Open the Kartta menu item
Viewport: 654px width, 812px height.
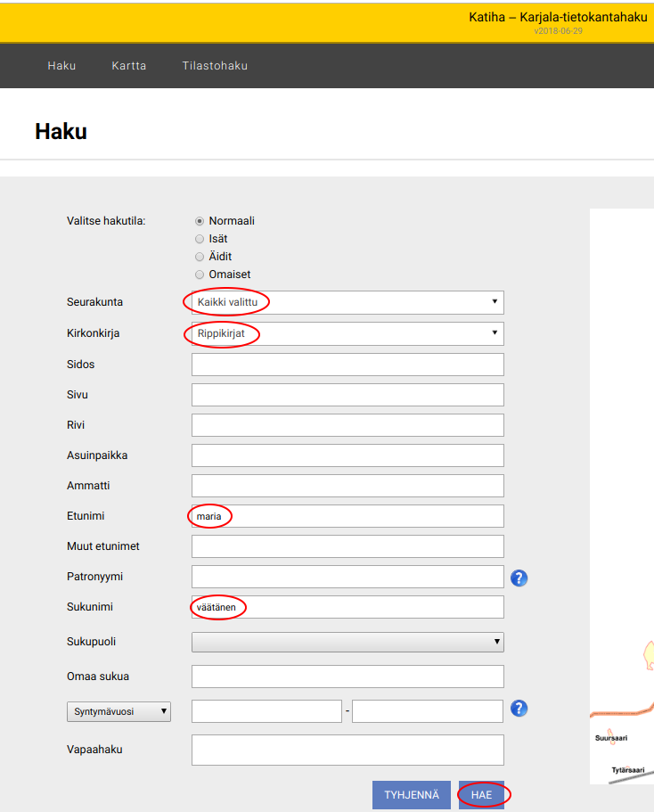[129, 66]
